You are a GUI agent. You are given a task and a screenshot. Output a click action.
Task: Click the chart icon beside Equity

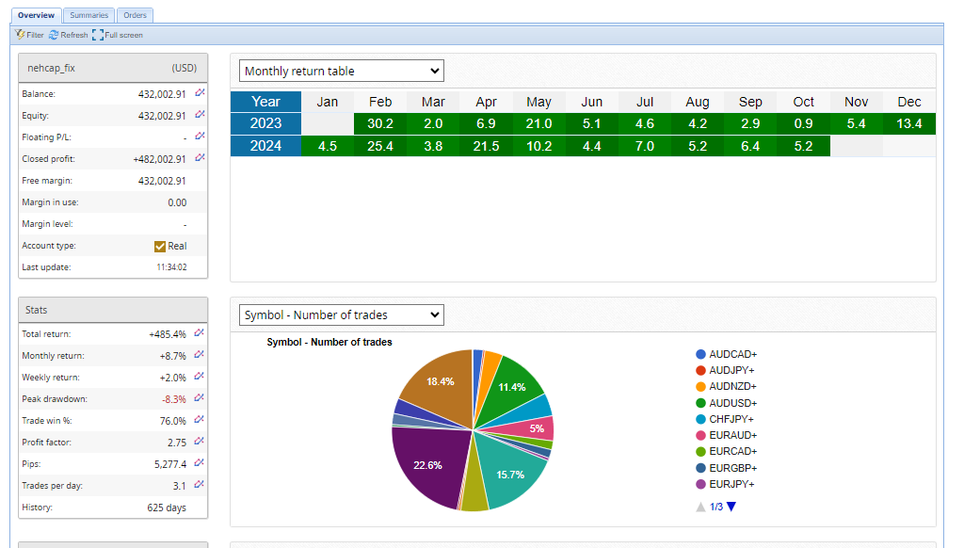pyautogui.click(x=200, y=115)
